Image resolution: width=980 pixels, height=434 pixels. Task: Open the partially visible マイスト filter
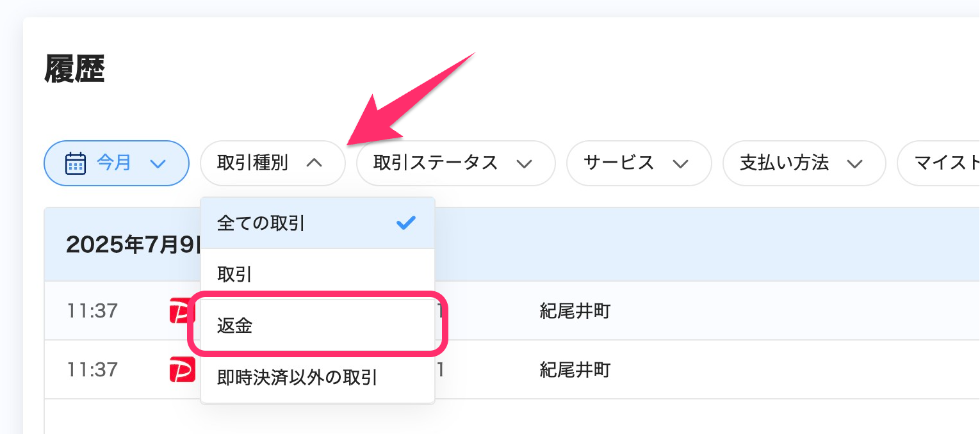(942, 163)
